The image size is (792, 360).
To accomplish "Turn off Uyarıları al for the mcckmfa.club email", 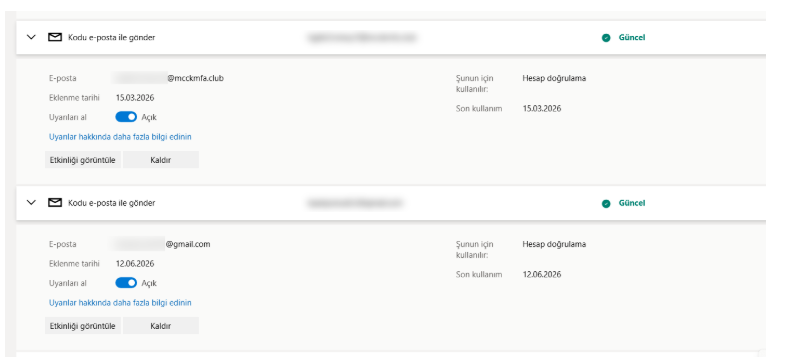I will point(126,117).
